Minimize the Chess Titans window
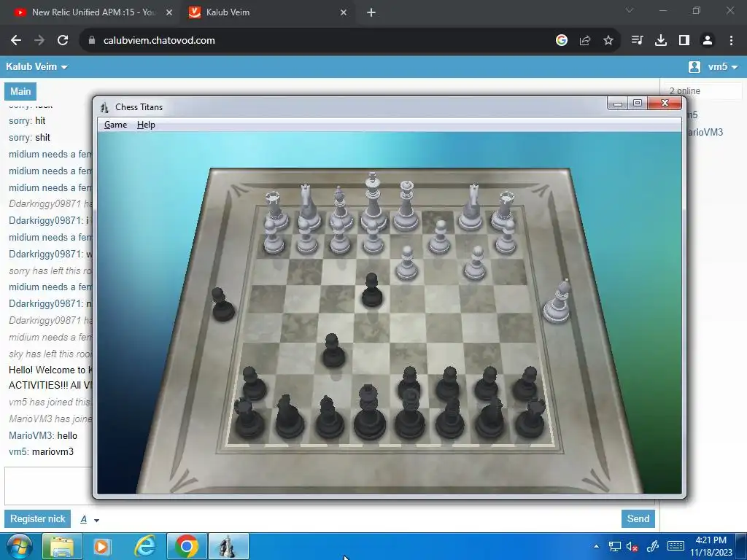The width and height of the screenshot is (747, 560). pyautogui.click(x=617, y=104)
